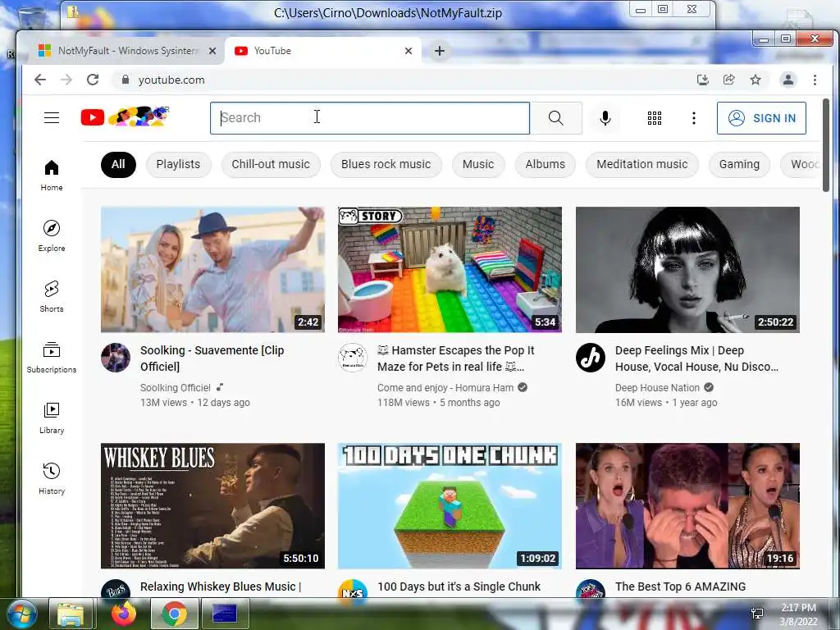This screenshot has width=840, height=630.
Task: Play the 100 Days One Chunk thumbnail
Action: 450,505
